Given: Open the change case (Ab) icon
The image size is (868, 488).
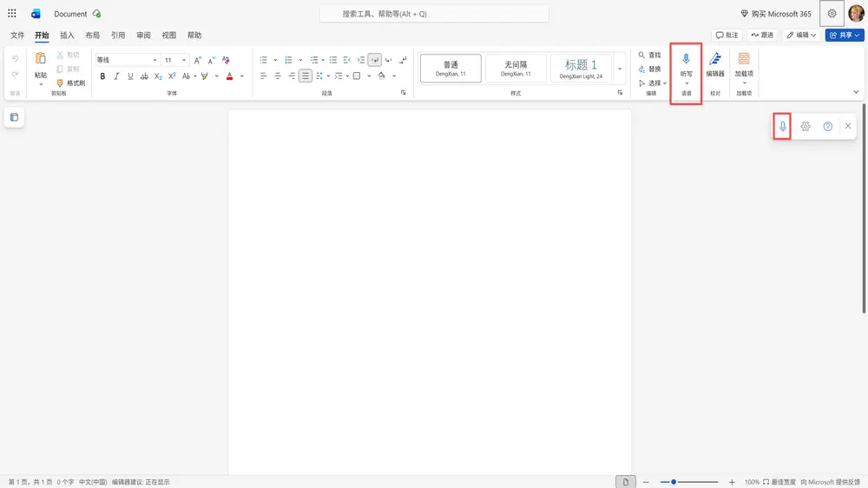Looking at the screenshot, I should click(186, 76).
